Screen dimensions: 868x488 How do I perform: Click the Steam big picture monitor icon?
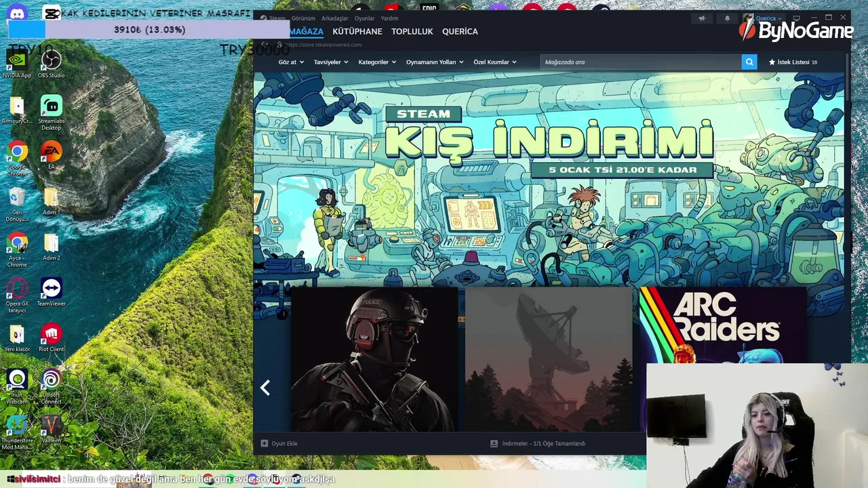[796, 18]
